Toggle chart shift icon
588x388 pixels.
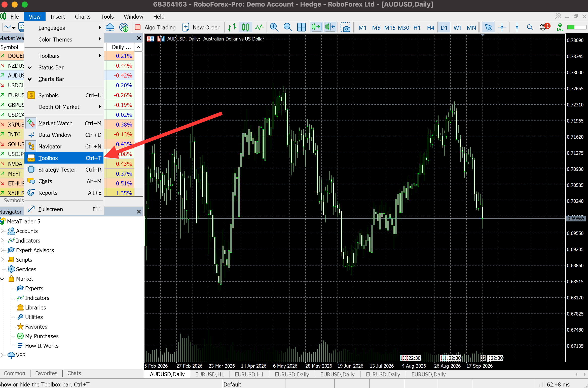[x=330, y=27]
